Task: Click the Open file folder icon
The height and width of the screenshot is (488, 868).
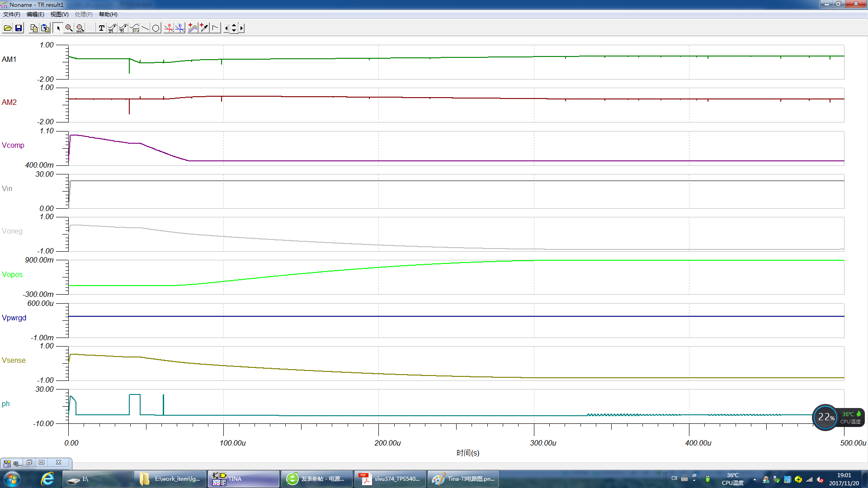Action: [8, 28]
